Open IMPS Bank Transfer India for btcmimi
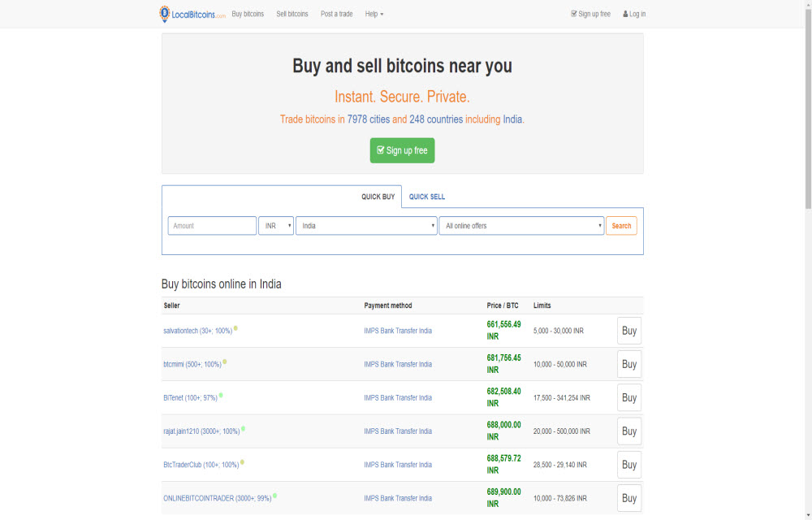 398,365
